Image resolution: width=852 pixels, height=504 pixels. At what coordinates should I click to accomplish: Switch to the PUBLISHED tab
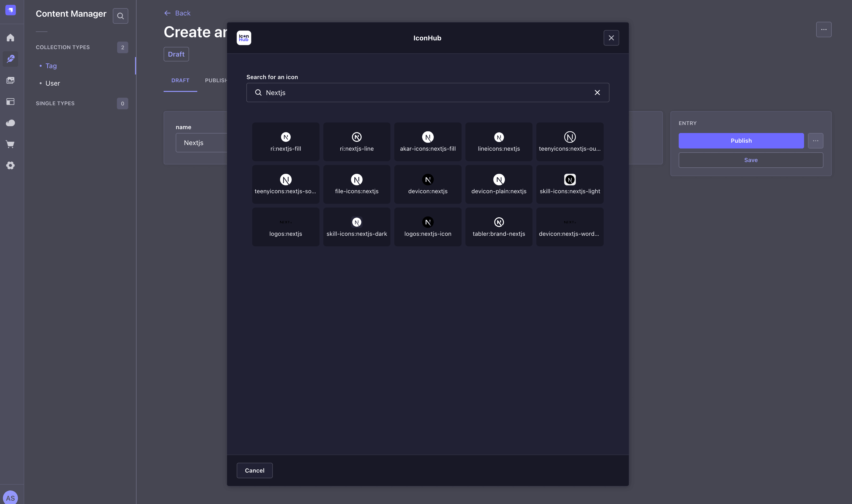pyautogui.click(x=216, y=80)
